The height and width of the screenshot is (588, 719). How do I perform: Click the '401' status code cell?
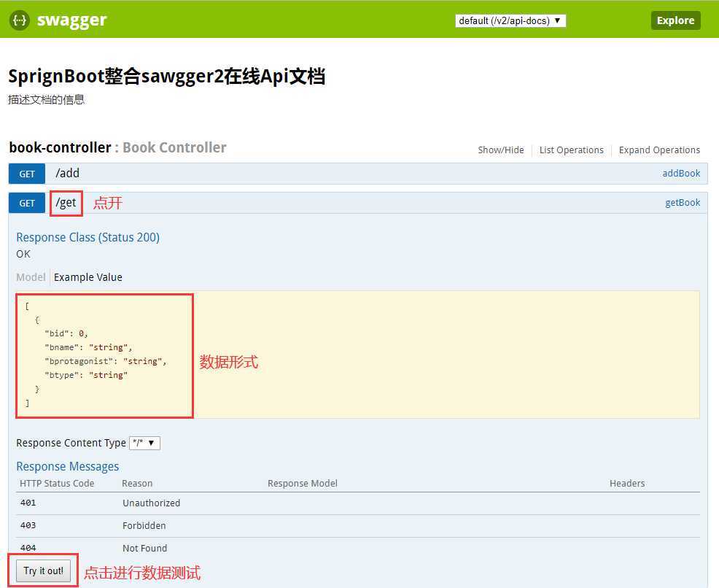28,503
